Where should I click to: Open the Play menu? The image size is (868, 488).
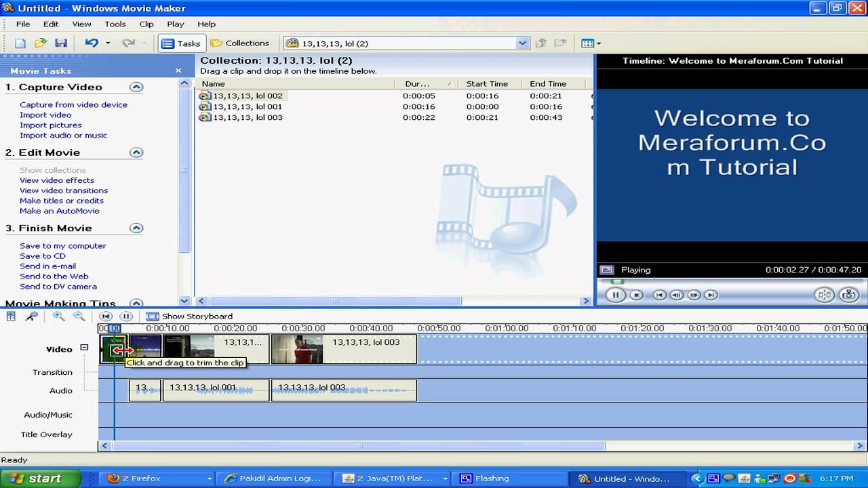tap(175, 24)
